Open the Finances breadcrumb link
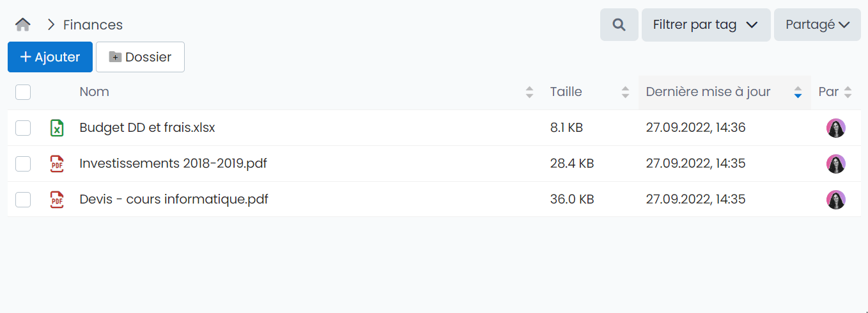The image size is (868, 313). (93, 25)
